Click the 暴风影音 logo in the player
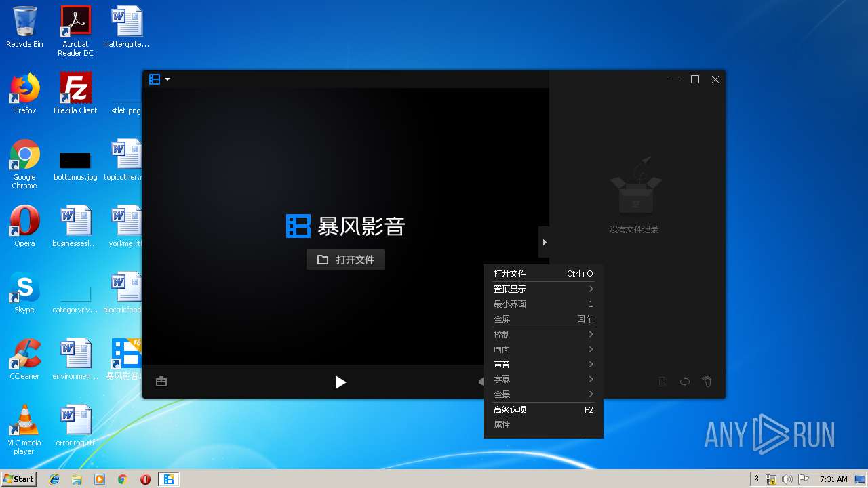Screen dimensions: 868x488 pyautogui.click(x=346, y=226)
